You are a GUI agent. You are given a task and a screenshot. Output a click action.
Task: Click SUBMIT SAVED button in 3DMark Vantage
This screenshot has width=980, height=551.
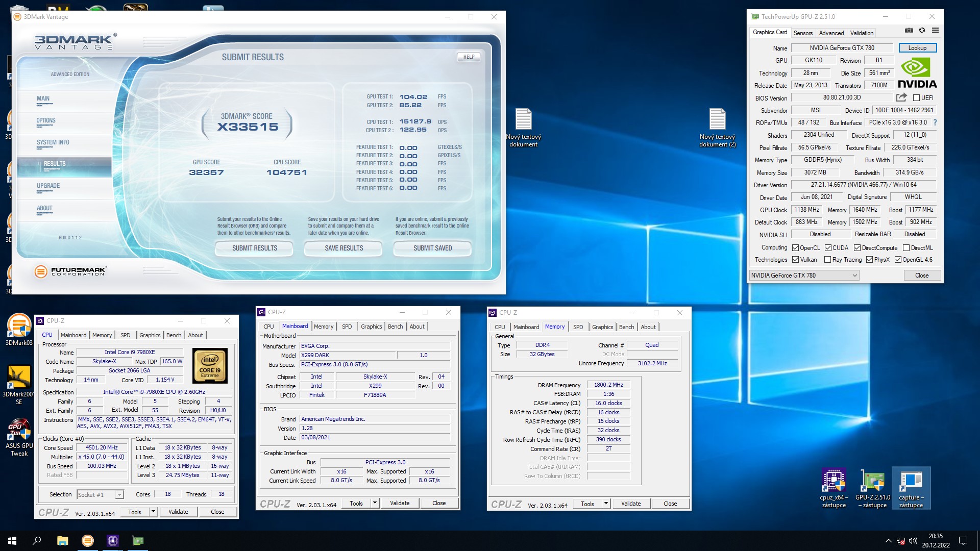432,248
